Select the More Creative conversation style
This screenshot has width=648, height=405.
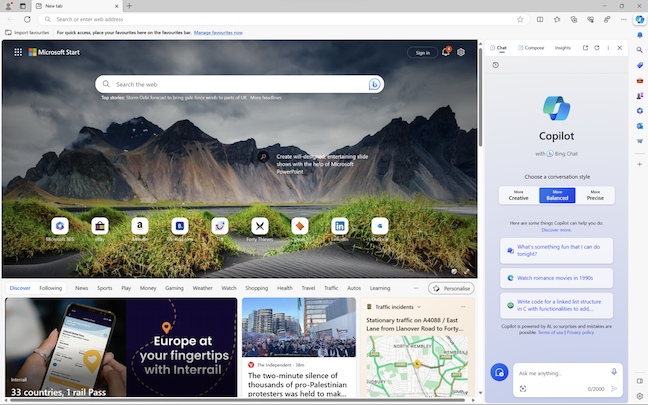518,195
